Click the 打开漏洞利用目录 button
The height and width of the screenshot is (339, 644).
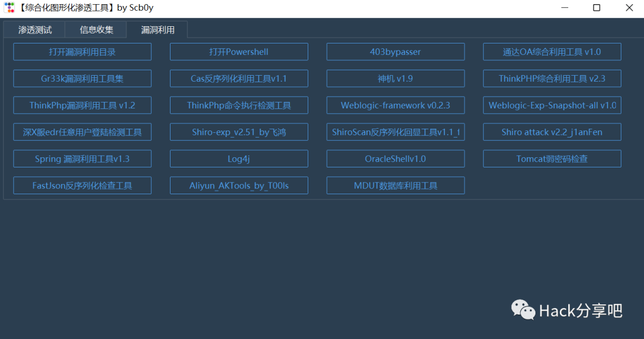tap(82, 52)
